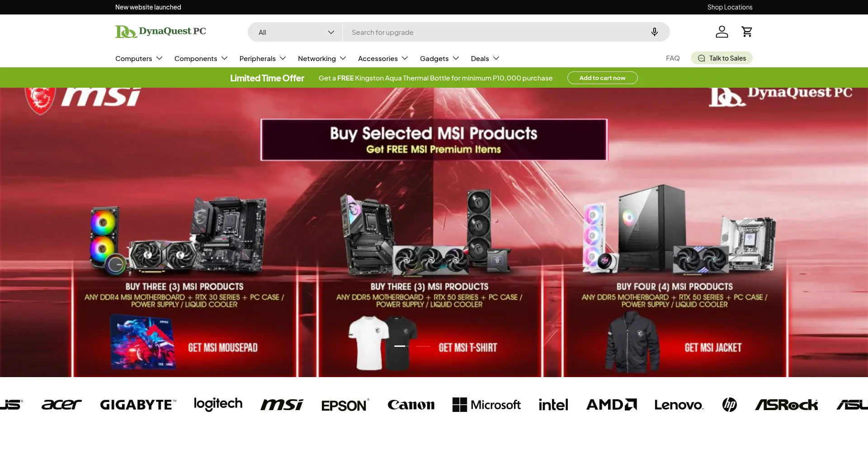This screenshot has height=449, width=868.
Task: Expand the Components menu
Action: click(201, 58)
